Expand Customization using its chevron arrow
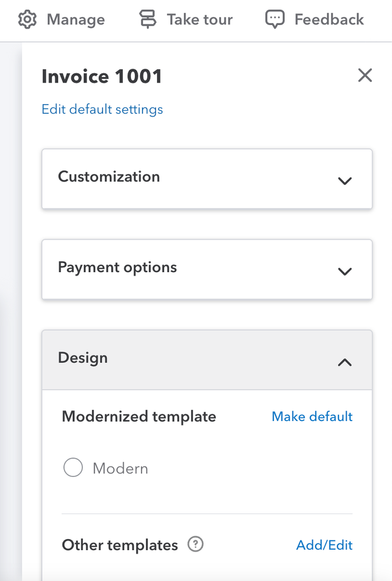The height and width of the screenshot is (581, 392). pyautogui.click(x=345, y=180)
